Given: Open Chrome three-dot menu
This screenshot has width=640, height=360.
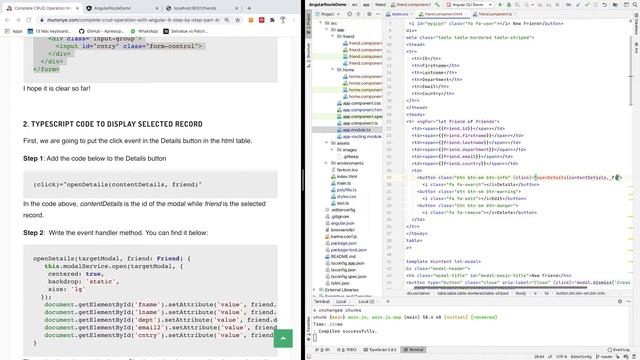Looking at the screenshot, I should click(x=293, y=20).
